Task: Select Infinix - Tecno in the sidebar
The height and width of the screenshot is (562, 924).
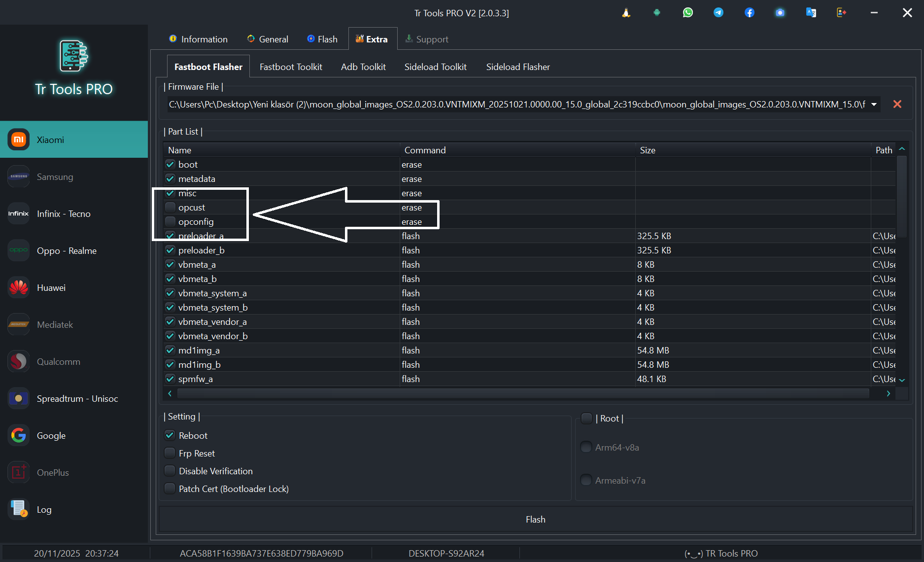Action: coord(74,213)
